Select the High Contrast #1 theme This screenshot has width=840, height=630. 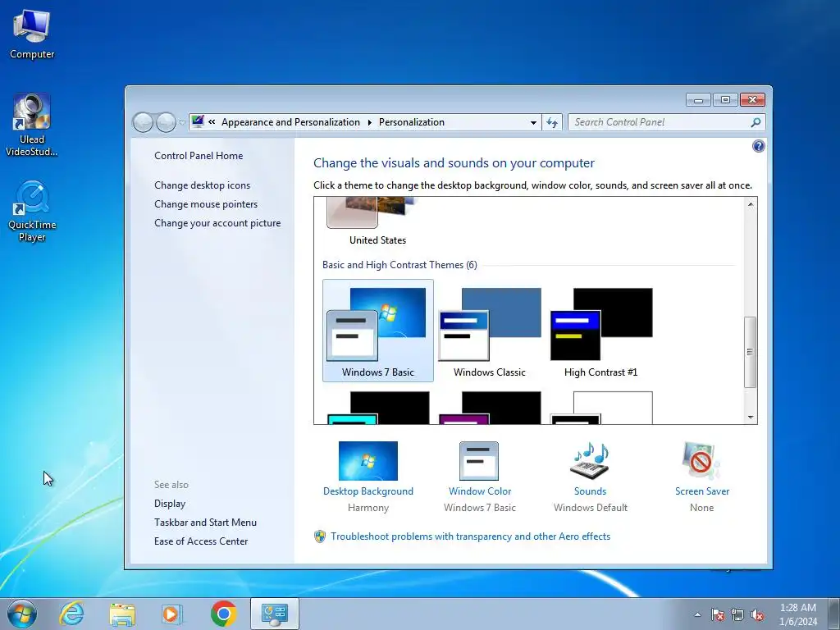(601, 331)
